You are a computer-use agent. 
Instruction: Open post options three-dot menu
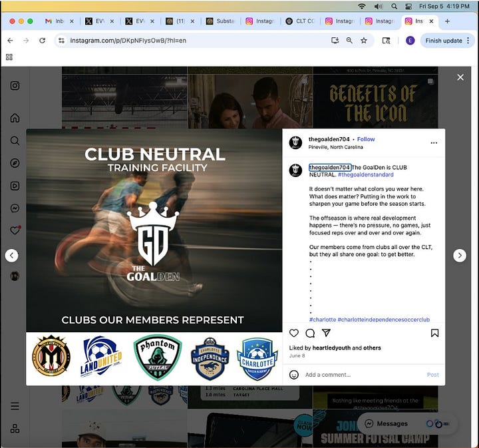(434, 142)
